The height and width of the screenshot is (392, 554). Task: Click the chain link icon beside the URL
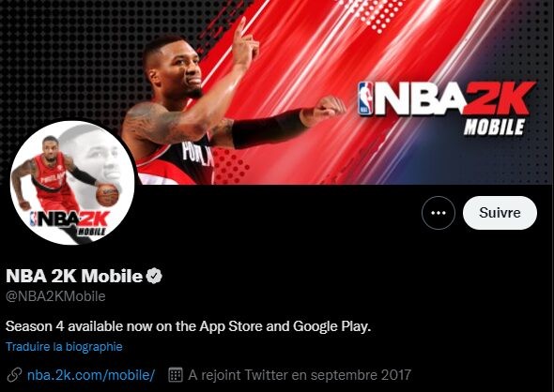[14, 375]
